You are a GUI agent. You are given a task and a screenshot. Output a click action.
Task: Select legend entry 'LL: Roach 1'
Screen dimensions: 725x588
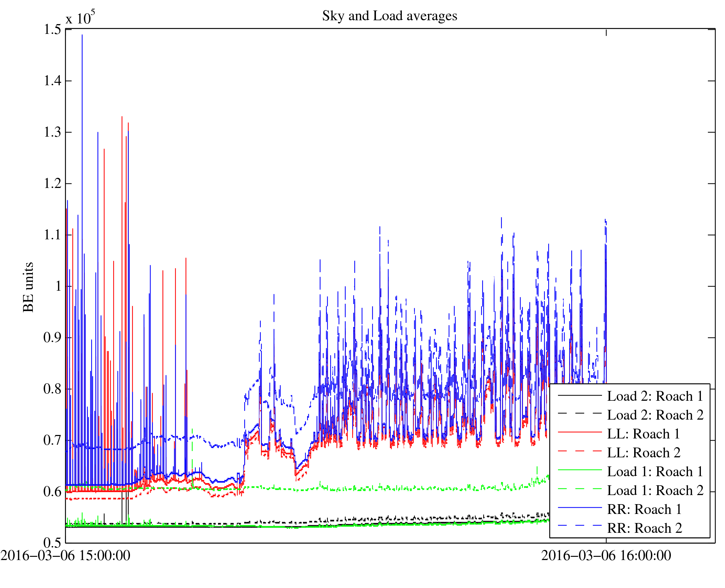coord(643,434)
